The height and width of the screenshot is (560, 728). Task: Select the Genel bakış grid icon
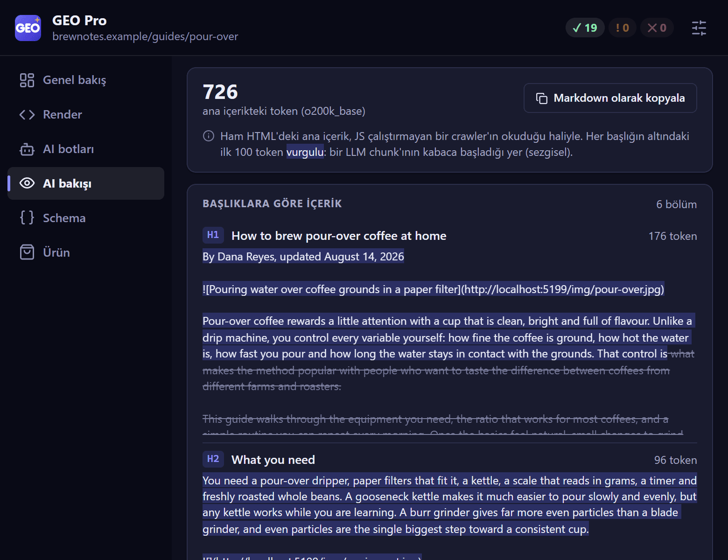tap(27, 80)
